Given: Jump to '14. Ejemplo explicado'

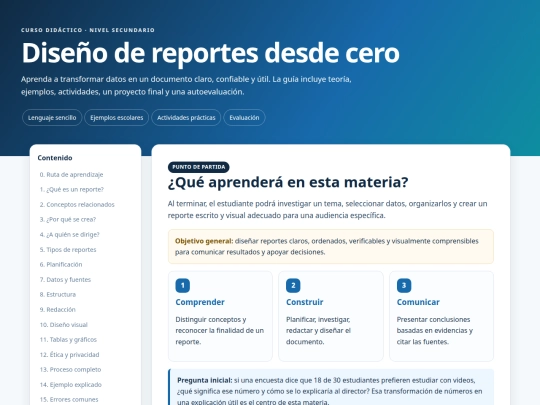Looking at the screenshot, I should [71, 385].
